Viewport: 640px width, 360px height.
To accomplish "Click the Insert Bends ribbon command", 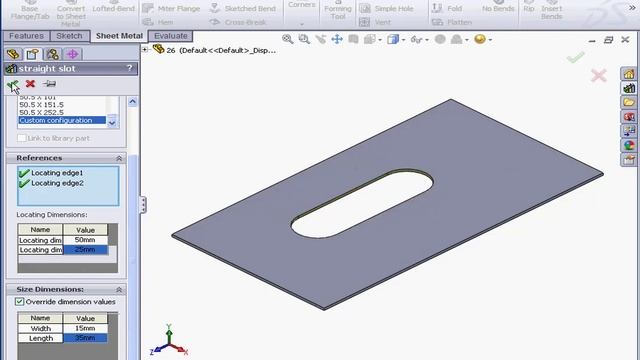I will tap(551, 10).
